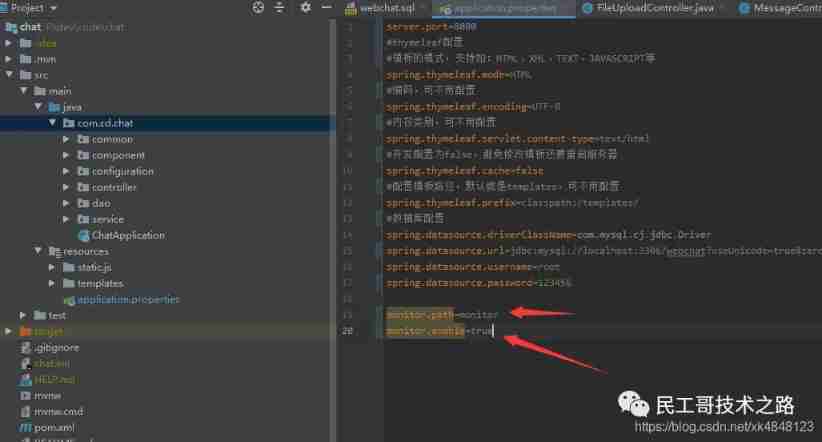Screen dimensions: 822x442
Task: Click the mvnw file icon
Action: (x=25, y=396)
